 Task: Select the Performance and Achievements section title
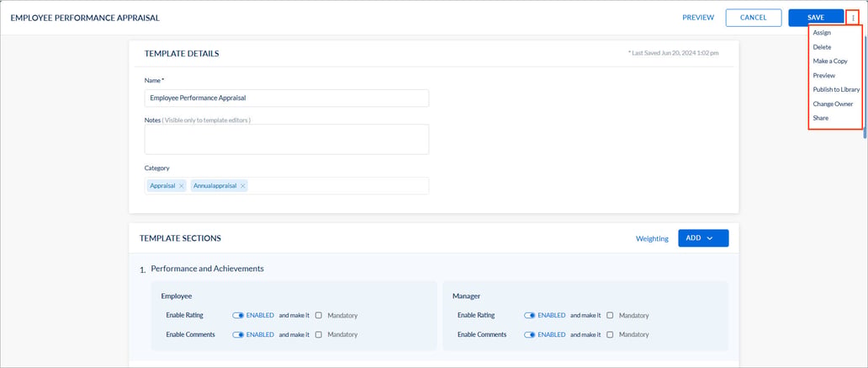pos(207,269)
